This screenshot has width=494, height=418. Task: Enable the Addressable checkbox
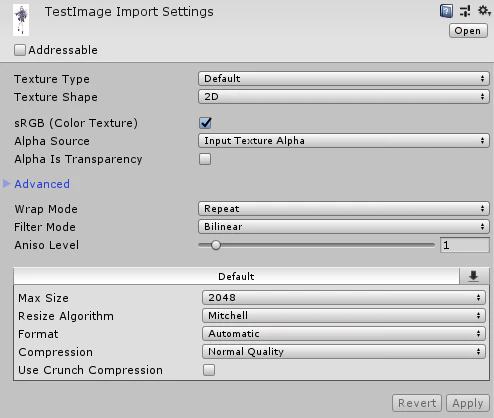[x=20, y=50]
